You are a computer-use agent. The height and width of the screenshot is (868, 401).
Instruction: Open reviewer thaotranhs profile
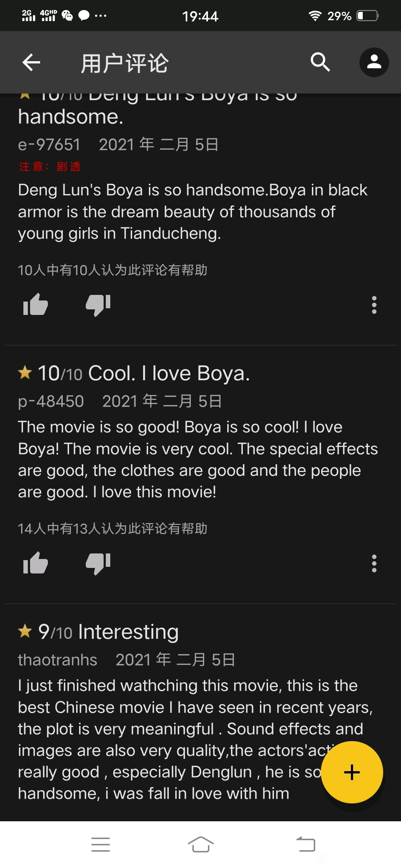point(58,660)
